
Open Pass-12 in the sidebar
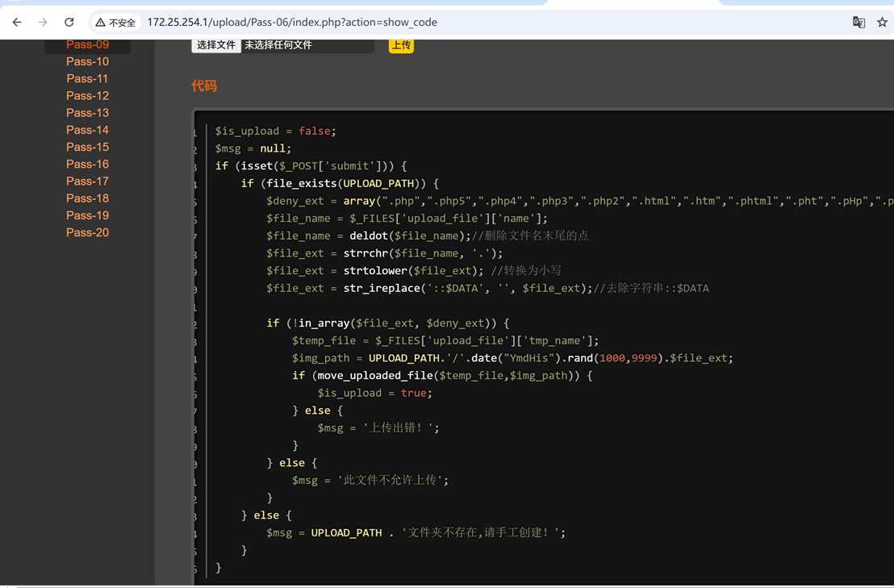click(87, 96)
